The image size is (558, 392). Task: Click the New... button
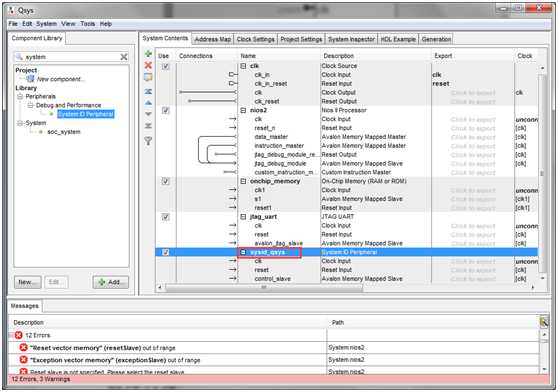pos(28,282)
